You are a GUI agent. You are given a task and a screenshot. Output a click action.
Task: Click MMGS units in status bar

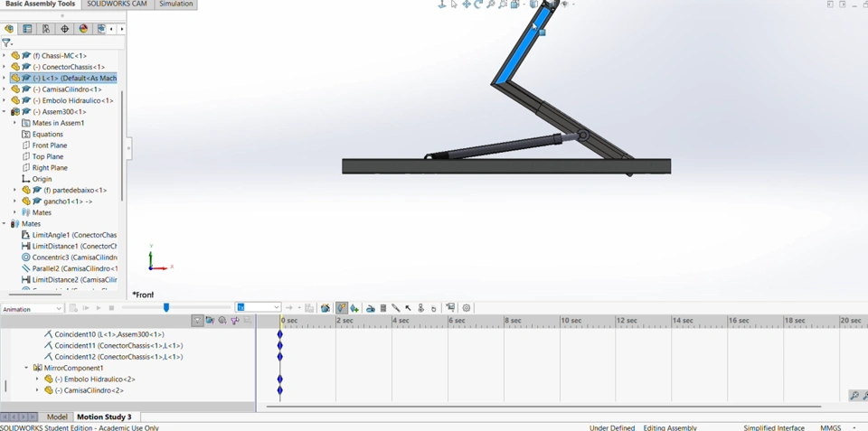point(830,427)
